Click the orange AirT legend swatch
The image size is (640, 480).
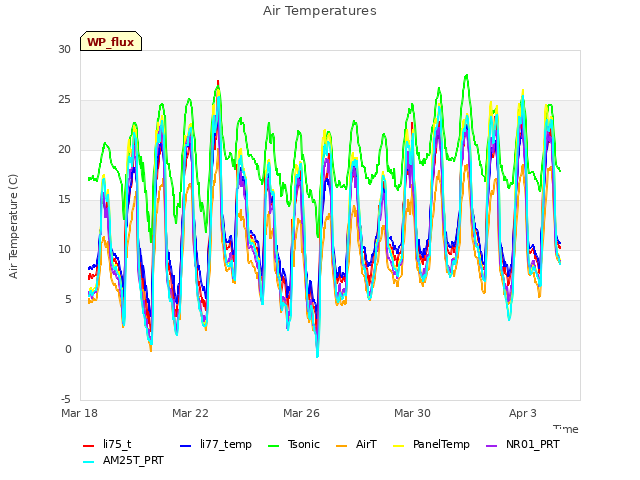coord(342,446)
